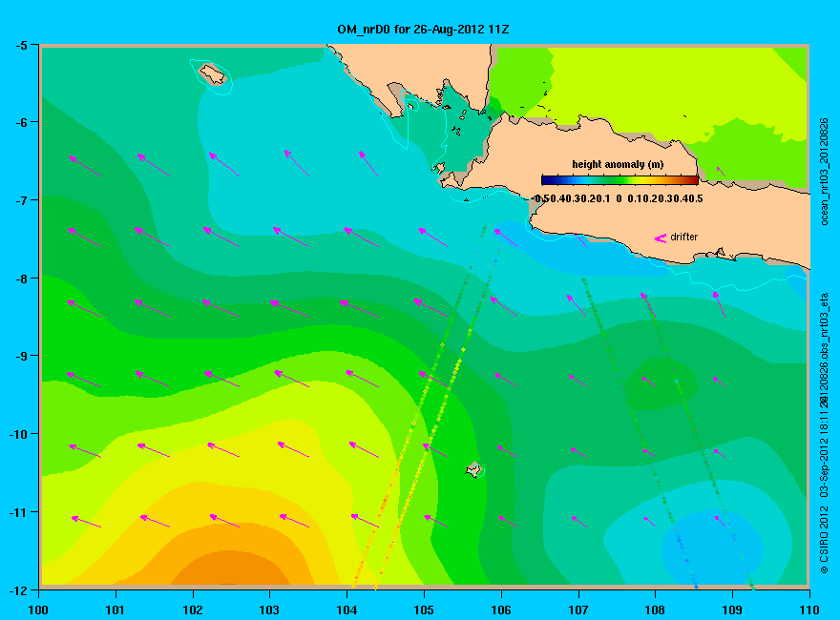Click longitude tick label 102

click(x=192, y=610)
